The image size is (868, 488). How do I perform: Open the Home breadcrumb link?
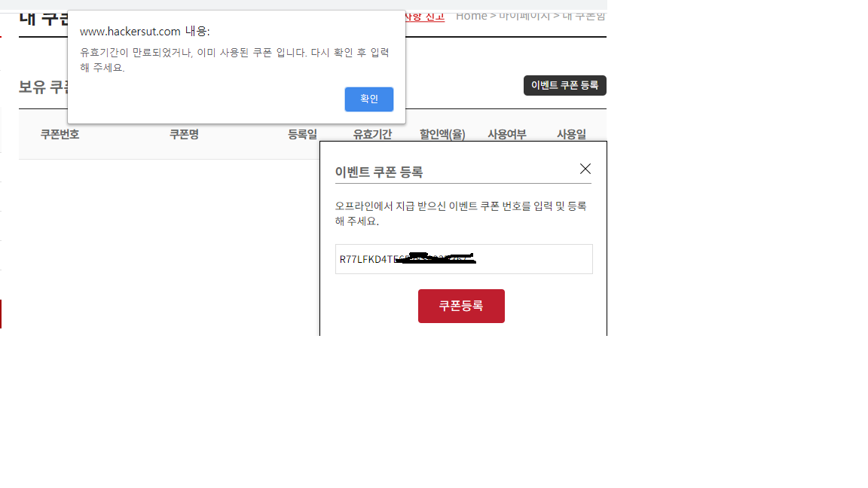pos(471,16)
